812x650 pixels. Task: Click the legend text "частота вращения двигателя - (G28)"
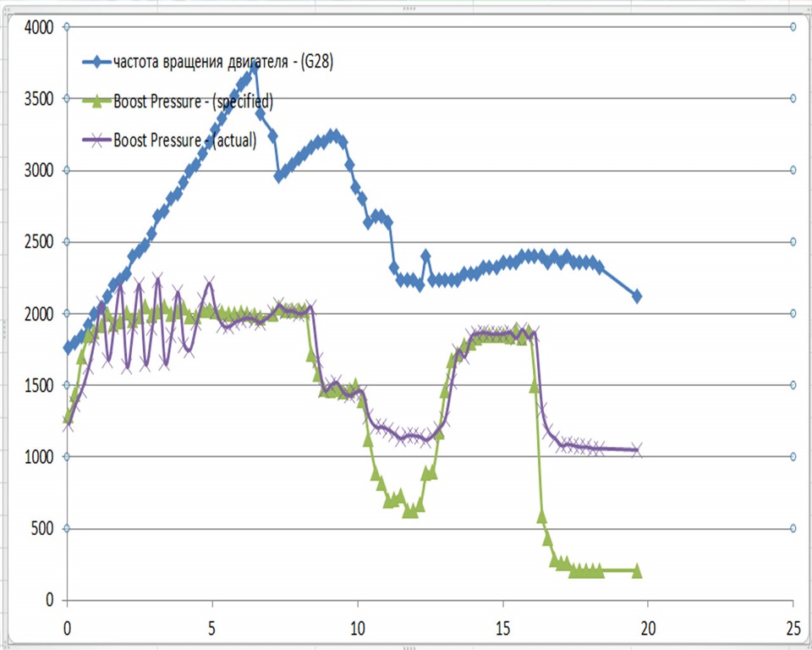[x=223, y=62]
